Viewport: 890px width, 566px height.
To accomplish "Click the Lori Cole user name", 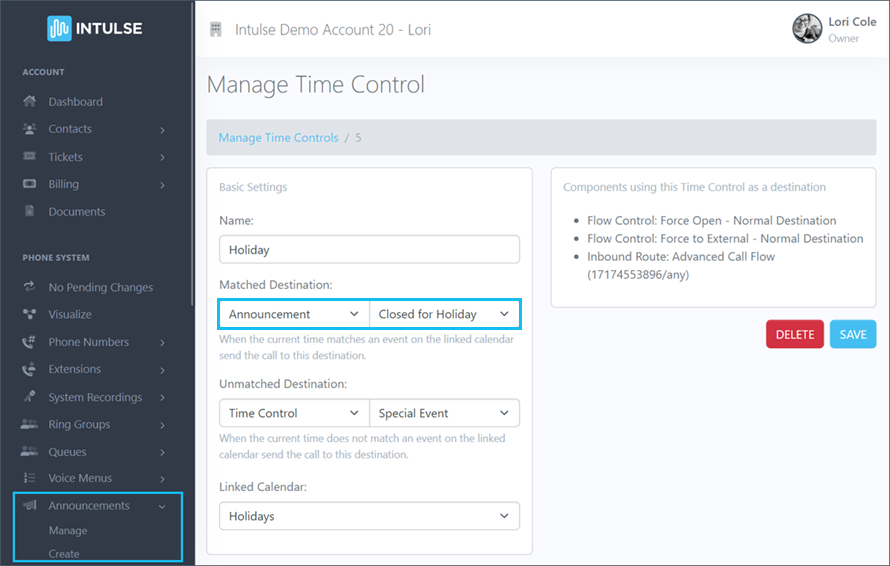I will pyautogui.click(x=852, y=22).
